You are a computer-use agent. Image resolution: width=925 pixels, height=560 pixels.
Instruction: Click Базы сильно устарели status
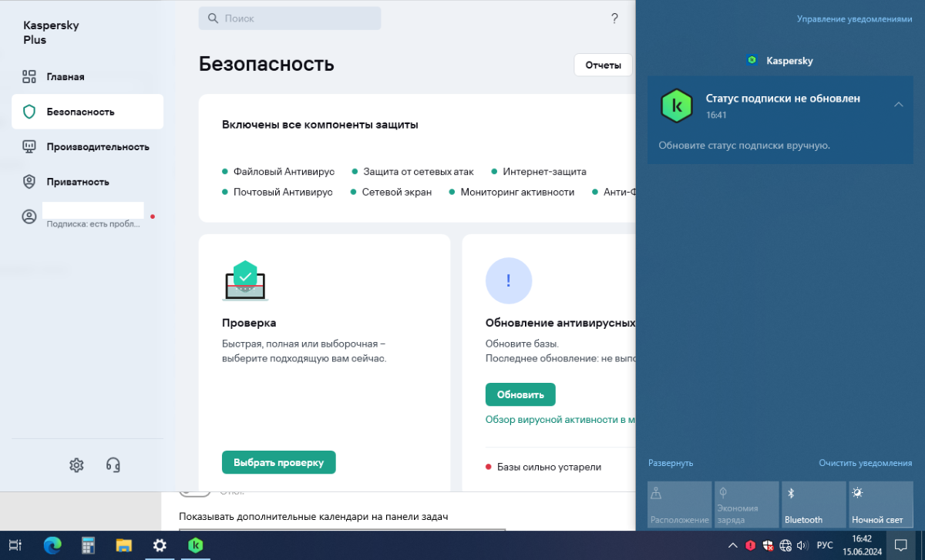coord(549,467)
